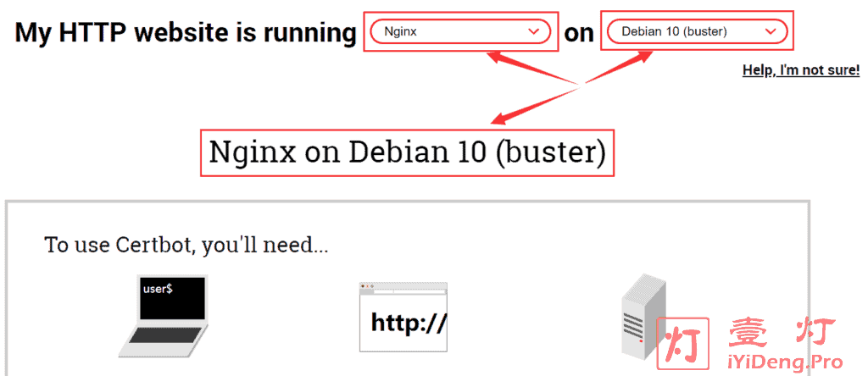Click the red arrow pointing at the result heading
Viewport: 868px width, 376px height.
[536, 104]
